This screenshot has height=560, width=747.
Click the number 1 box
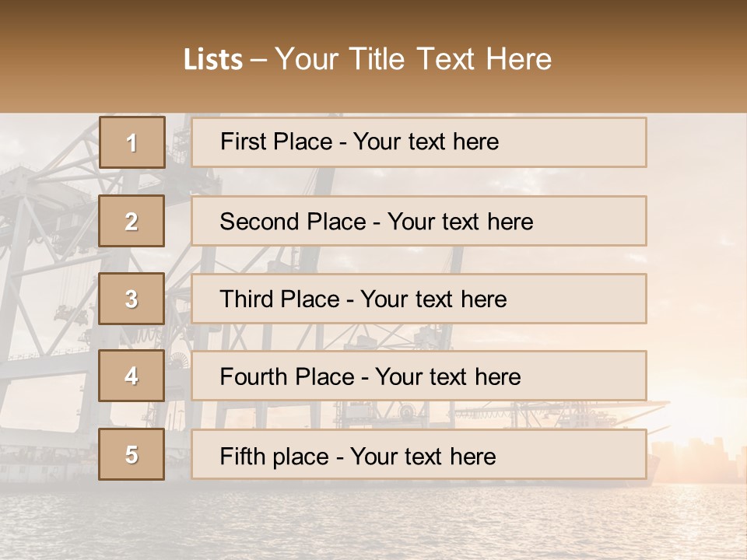click(132, 142)
